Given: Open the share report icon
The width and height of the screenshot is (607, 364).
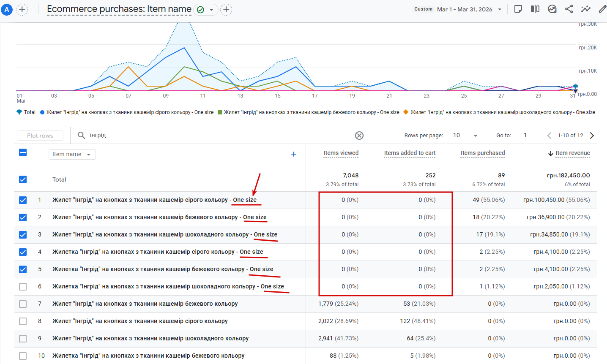Looking at the screenshot, I should (x=569, y=9).
